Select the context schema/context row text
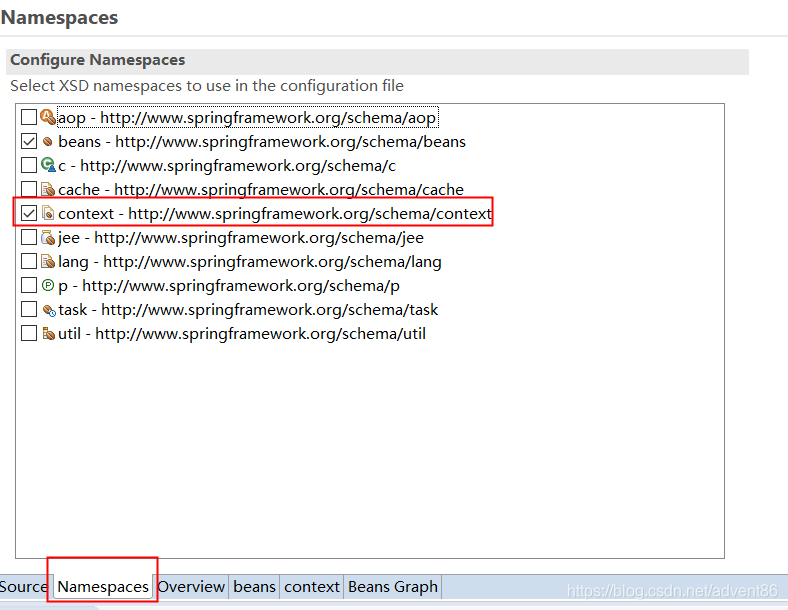Screen dimensions: 788x610 pyautogui.click(x=275, y=214)
